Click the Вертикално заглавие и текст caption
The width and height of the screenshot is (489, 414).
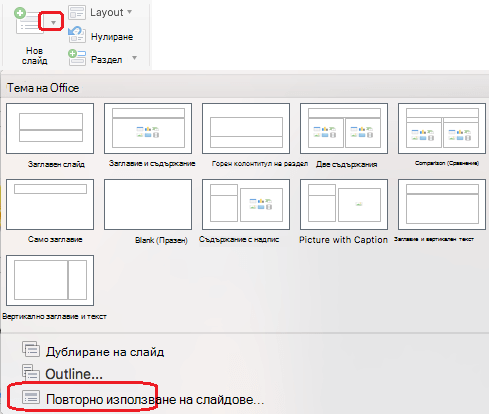[x=54, y=316]
